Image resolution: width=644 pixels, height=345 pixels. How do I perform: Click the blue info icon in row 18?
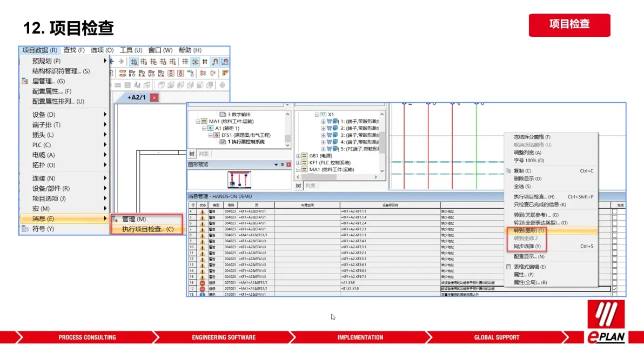pyautogui.click(x=203, y=294)
